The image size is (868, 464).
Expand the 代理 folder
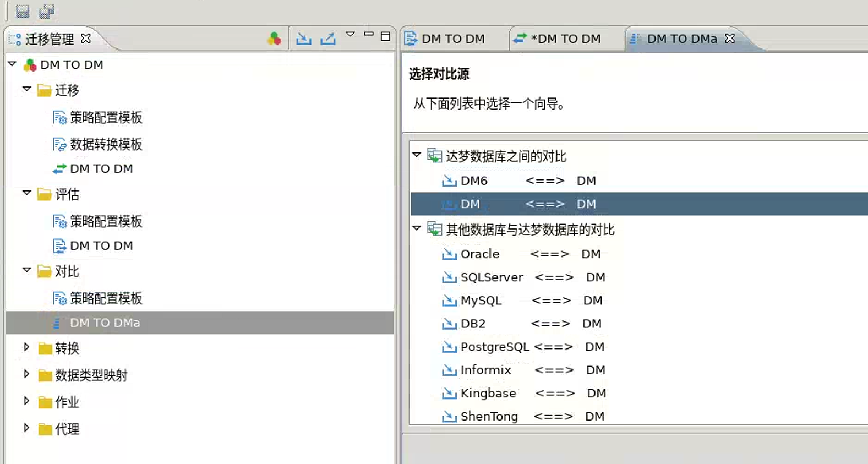[26, 428]
